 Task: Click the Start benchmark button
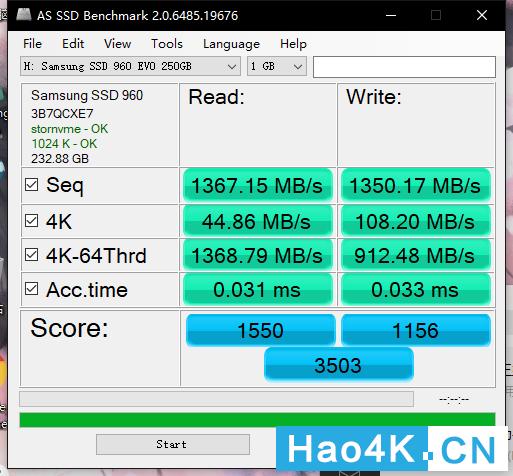pyautogui.click(x=173, y=444)
